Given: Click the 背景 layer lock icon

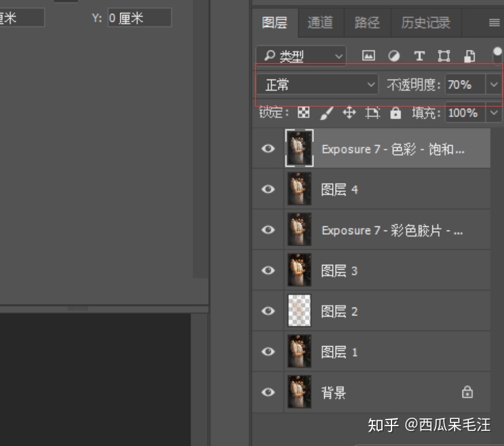Looking at the screenshot, I should tap(467, 392).
